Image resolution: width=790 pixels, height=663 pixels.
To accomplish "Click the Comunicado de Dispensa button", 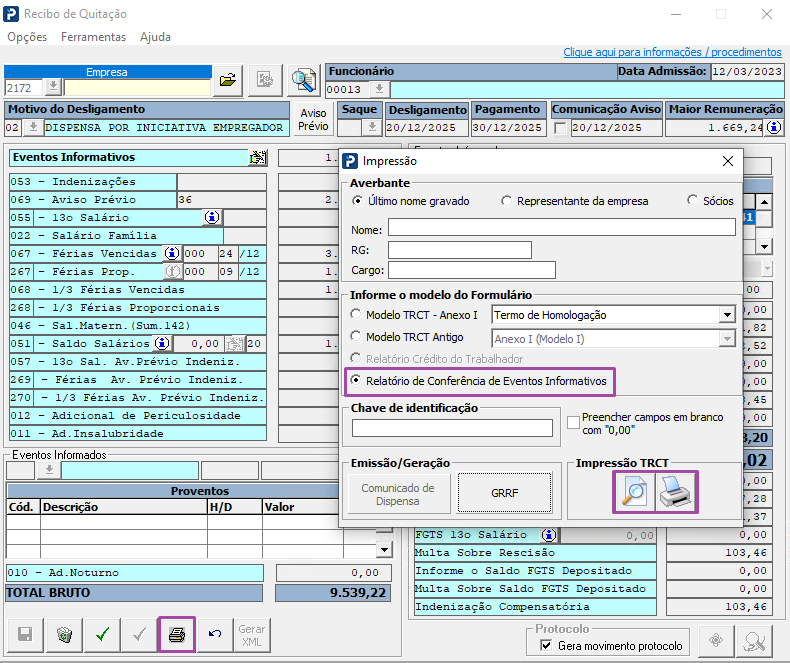I will (398, 494).
